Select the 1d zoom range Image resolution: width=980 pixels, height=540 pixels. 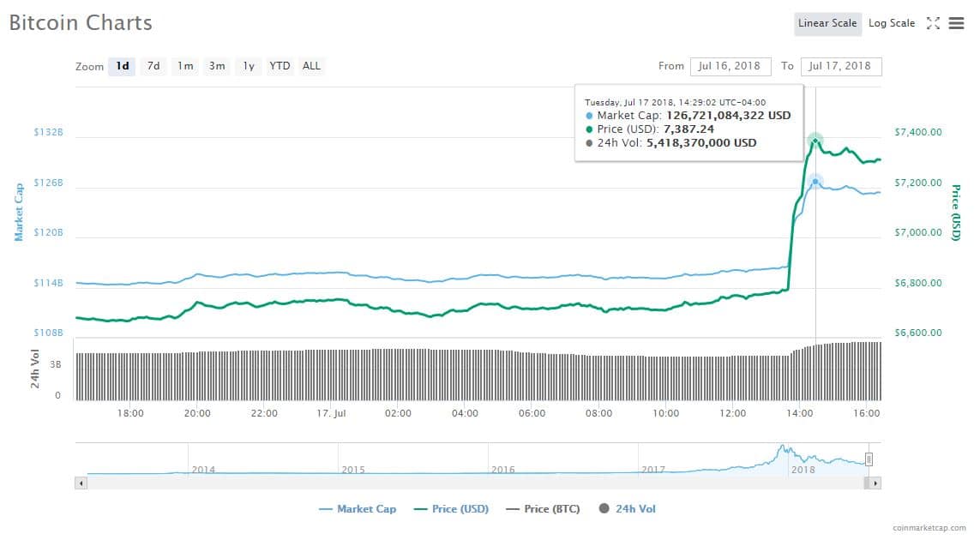(x=122, y=66)
